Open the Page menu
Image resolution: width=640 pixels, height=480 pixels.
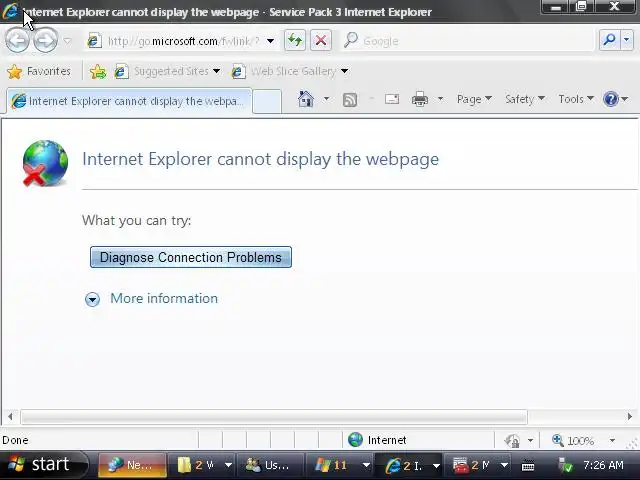point(474,99)
